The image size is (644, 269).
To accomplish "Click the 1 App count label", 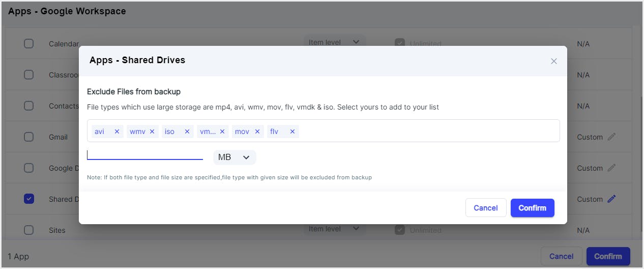I will click(x=18, y=256).
